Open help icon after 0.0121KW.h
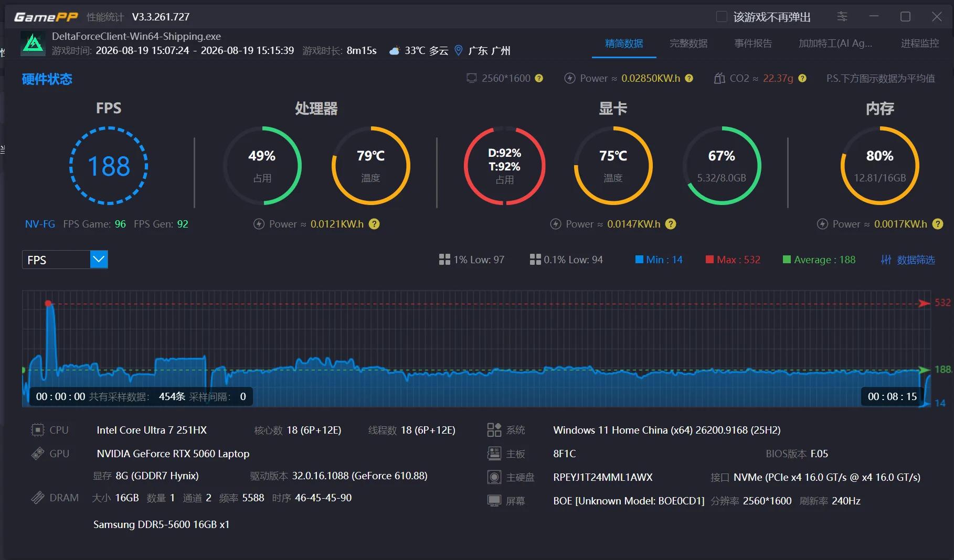Image resolution: width=954 pixels, height=560 pixels. pos(374,224)
